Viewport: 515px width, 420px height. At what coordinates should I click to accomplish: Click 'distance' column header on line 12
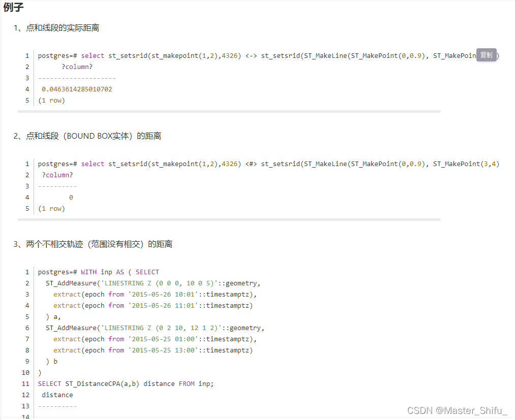tap(57, 395)
